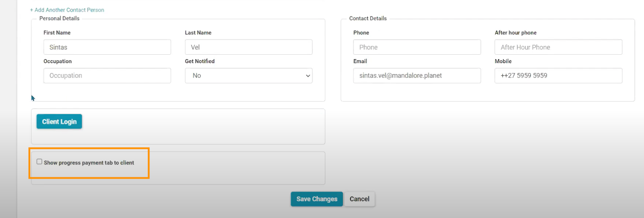Click the Add Another Contact Person link

click(67, 10)
